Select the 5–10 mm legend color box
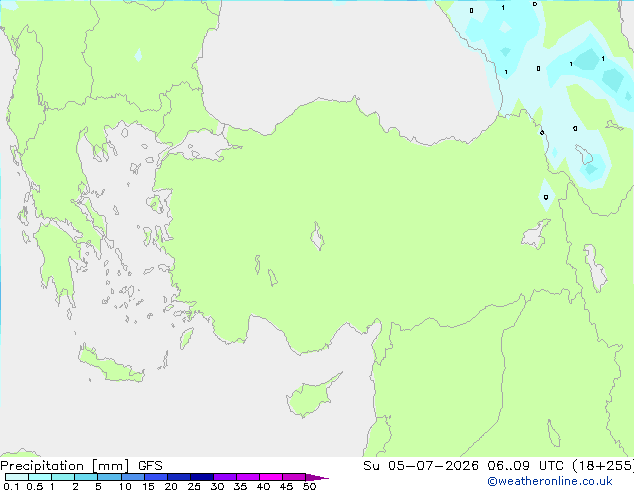The height and width of the screenshot is (490, 634). pyautogui.click(x=109, y=477)
